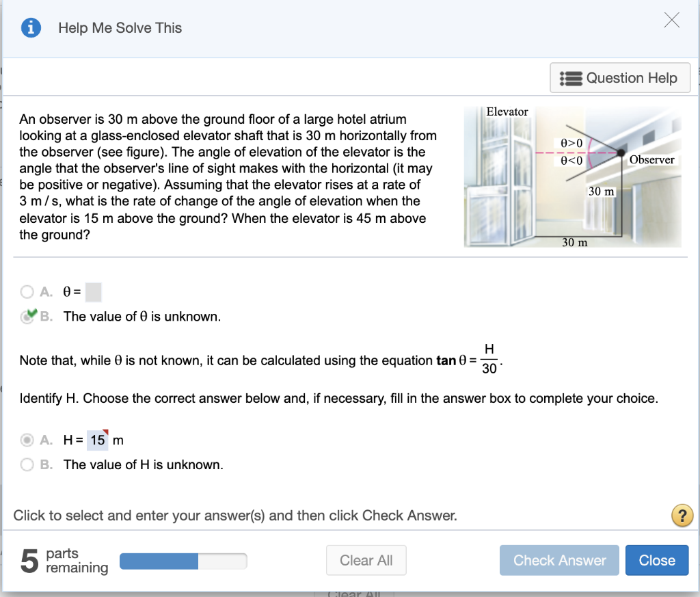Click the progress bar next to parts remaining
This screenshot has height=597, width=700.
point(183,561)
